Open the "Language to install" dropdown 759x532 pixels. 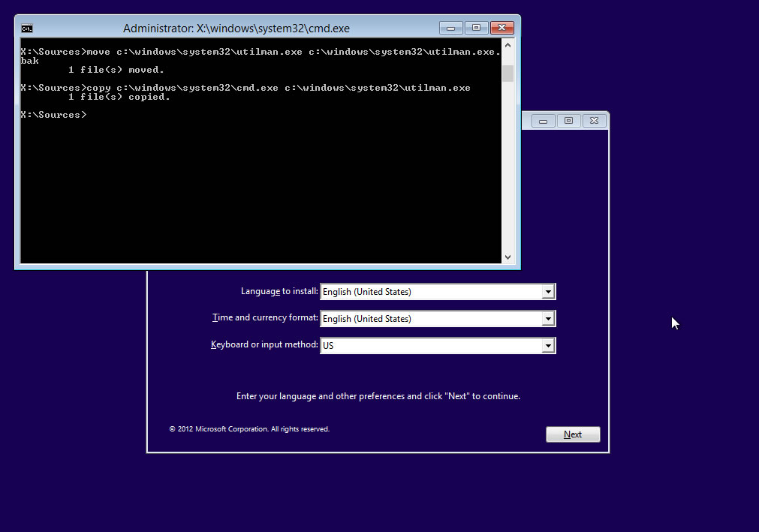point(549,291)
